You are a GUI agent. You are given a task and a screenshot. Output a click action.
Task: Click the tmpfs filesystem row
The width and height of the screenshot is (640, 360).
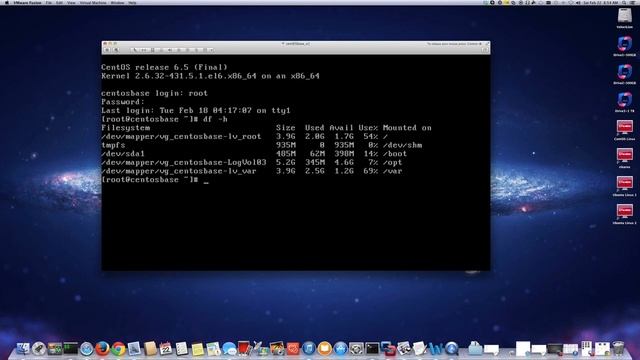(262, 145)
